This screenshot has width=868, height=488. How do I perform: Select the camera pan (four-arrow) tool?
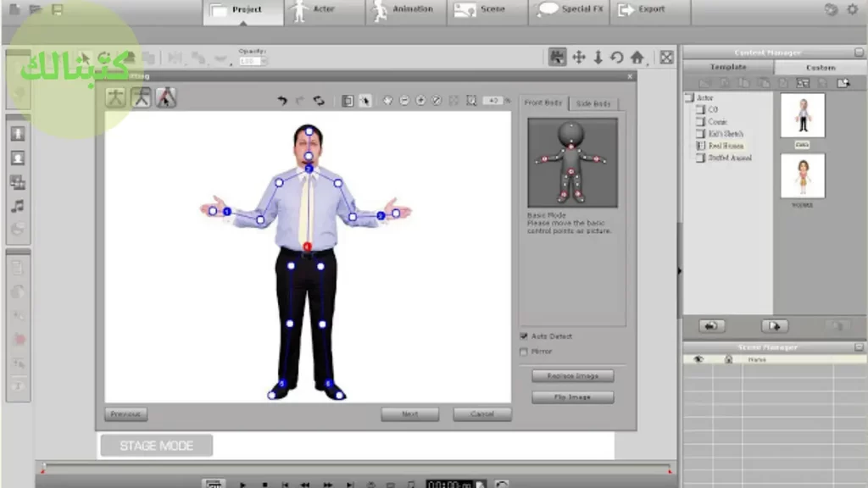[x=579, y=58]
